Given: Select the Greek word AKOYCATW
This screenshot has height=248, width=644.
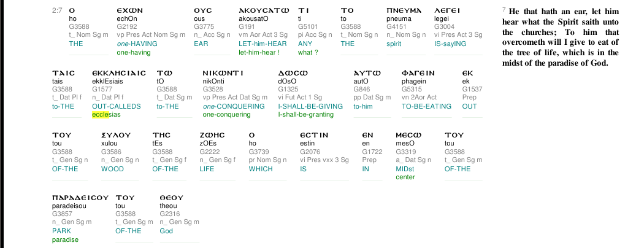Looking at the screenshot, I should pos(264,10).
